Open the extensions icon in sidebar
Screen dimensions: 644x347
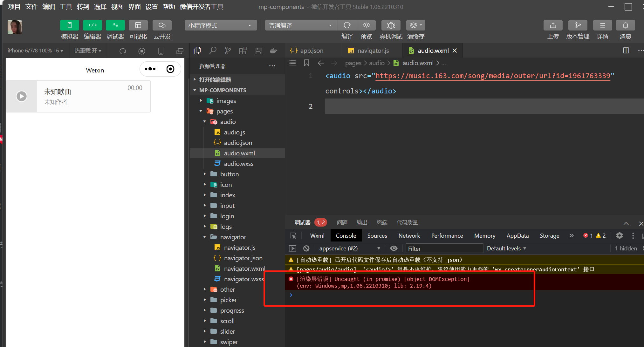243,51
